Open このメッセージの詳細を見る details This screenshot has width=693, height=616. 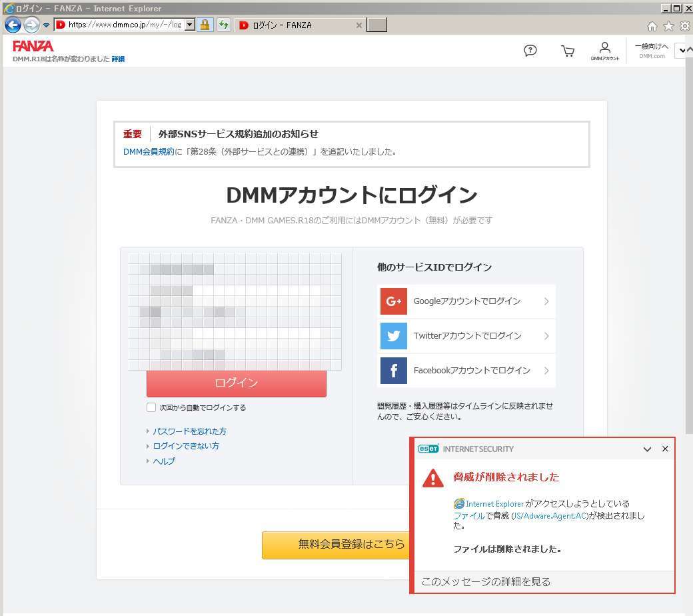[x=486, y=582]
